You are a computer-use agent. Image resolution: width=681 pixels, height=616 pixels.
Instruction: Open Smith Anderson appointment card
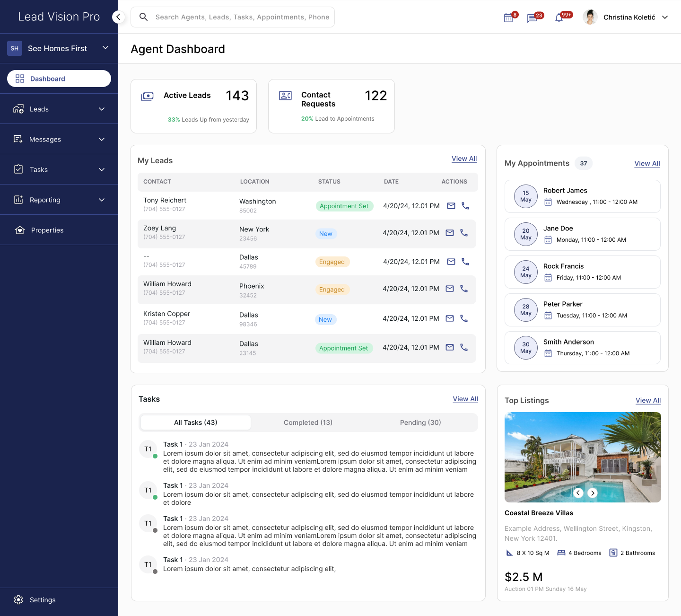point(583,348)
